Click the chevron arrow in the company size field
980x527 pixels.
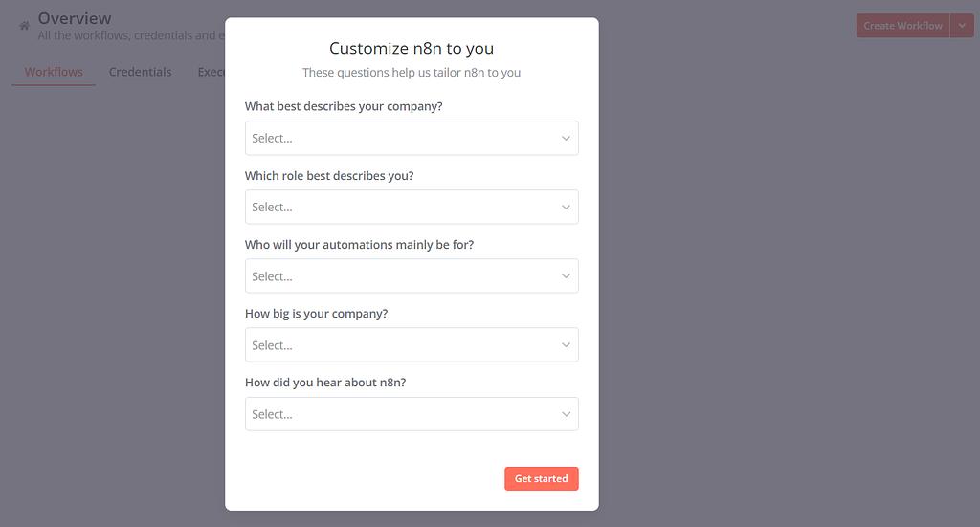pos(566,345)
